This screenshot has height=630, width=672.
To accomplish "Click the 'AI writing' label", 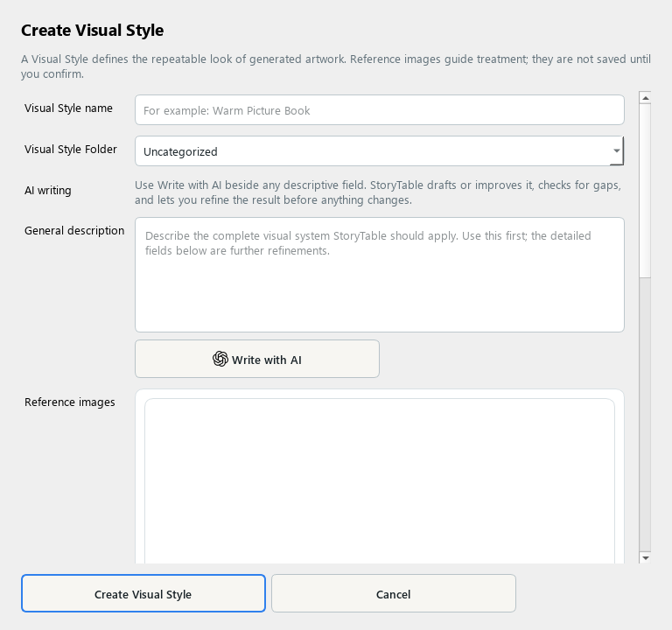I will tap(48, 190).
